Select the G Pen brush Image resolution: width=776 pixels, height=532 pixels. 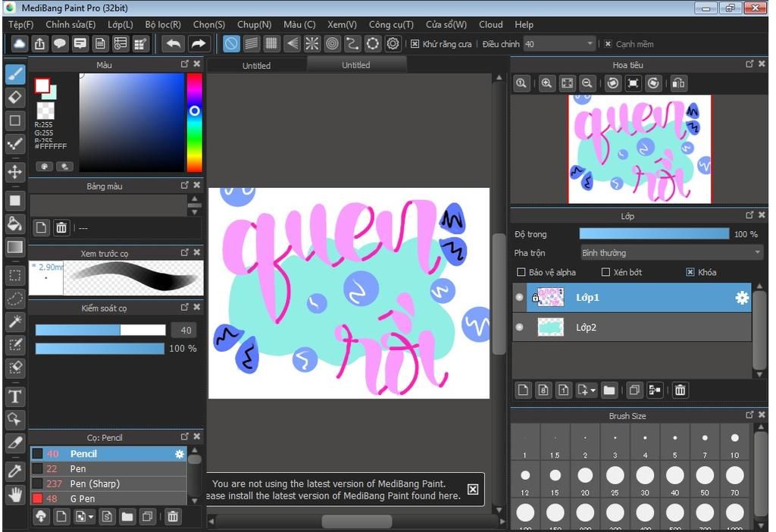(x=109, y=499)
